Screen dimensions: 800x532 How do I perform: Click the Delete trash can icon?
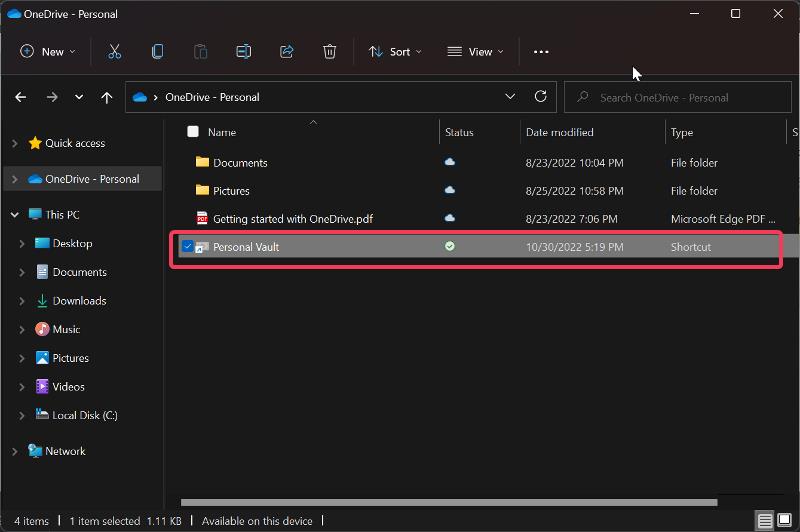(x=330, y=52)
